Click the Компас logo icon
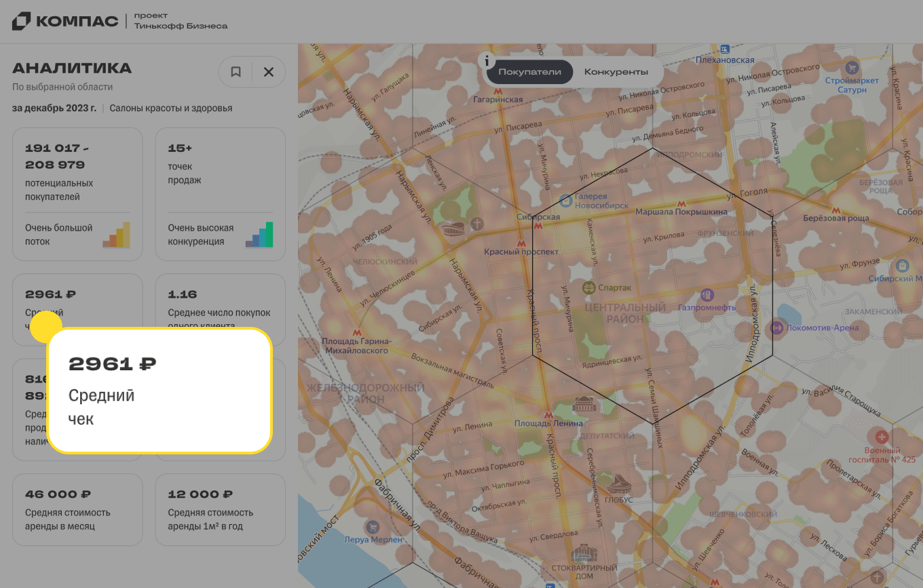The image size is (923, 588). [x=21, y=21]
